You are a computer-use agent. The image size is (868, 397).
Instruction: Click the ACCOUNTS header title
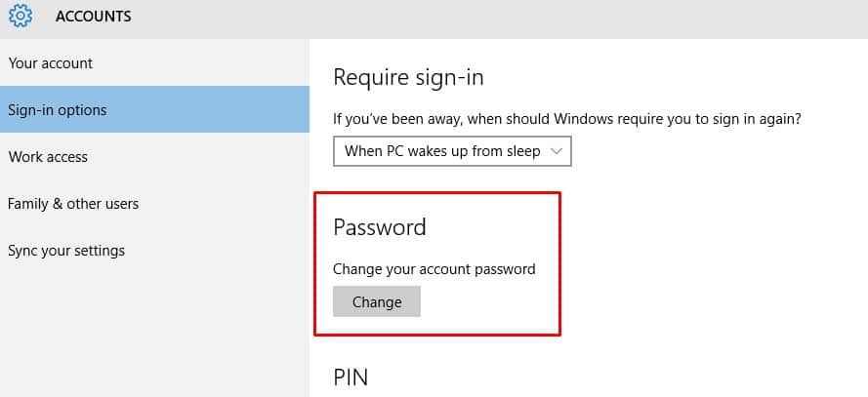(x=94, y=17)
